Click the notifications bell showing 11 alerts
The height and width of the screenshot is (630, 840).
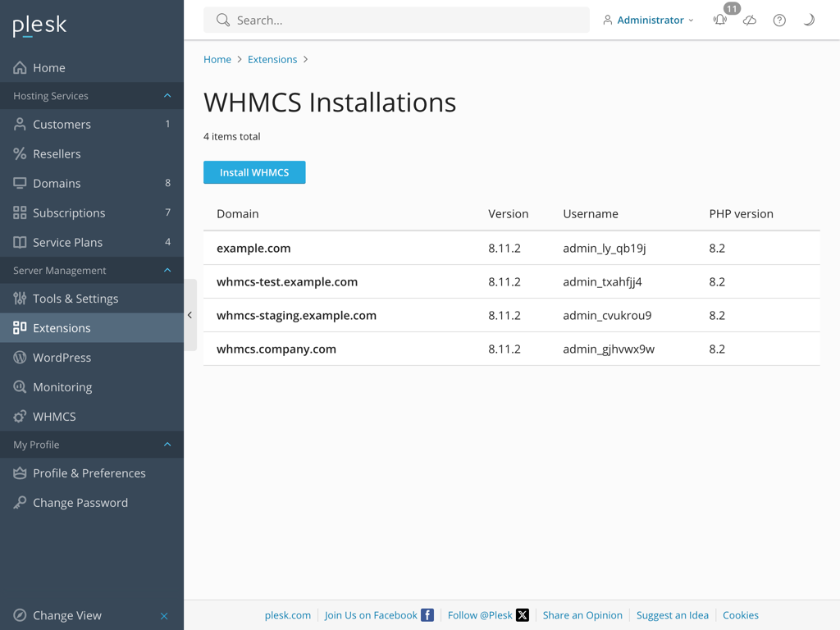719,20
